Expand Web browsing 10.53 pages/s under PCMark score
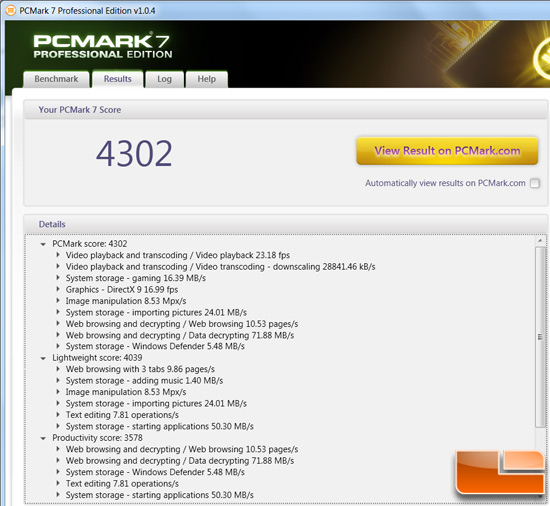Screen dimensions: 550x506 click(x=58, y=323)
